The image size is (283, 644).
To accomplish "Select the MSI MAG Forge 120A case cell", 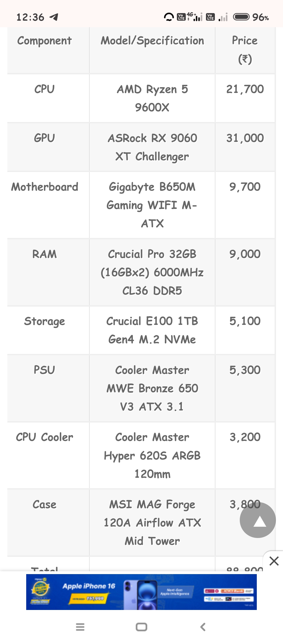I will point(152,523).
